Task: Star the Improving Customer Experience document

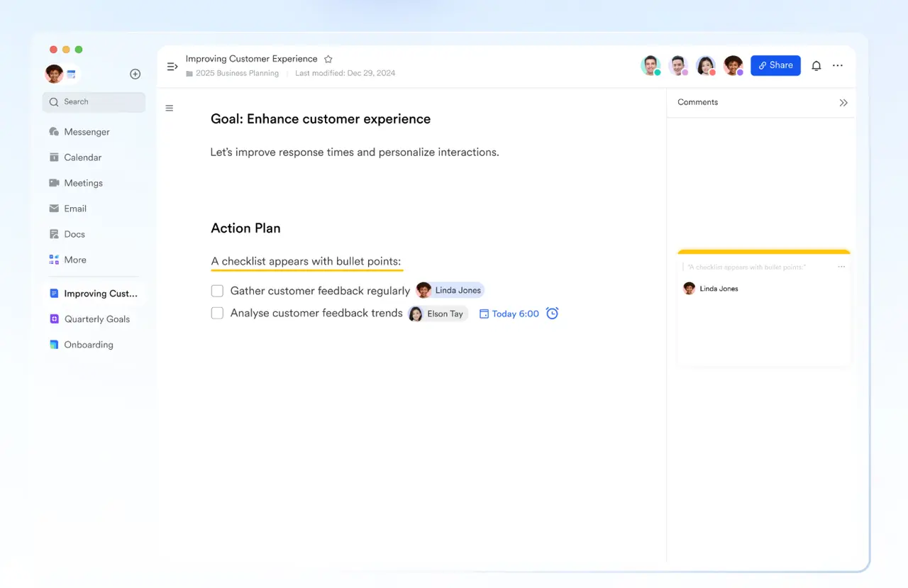Action: point(328,60)
